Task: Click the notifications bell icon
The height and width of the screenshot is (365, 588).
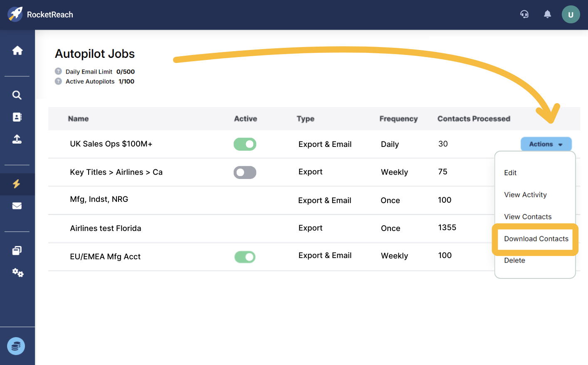Action: pyautogui.click(x=547, y=15)
